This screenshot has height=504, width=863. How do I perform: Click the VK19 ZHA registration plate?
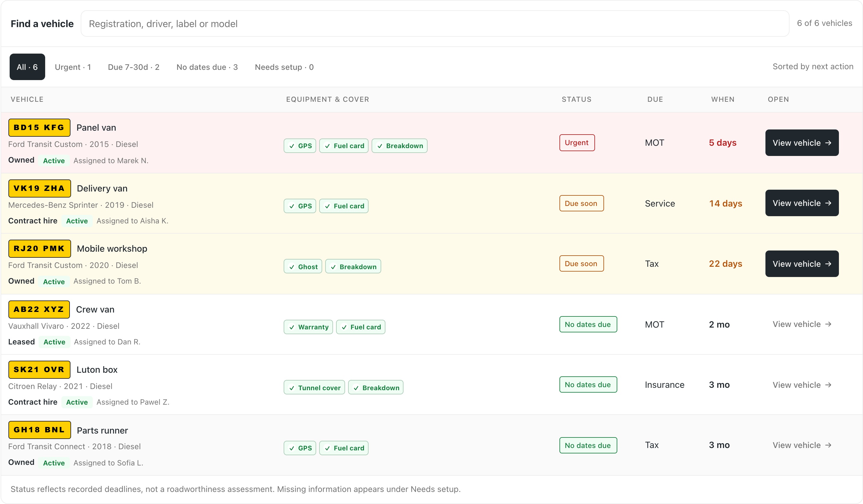(40, 188)
